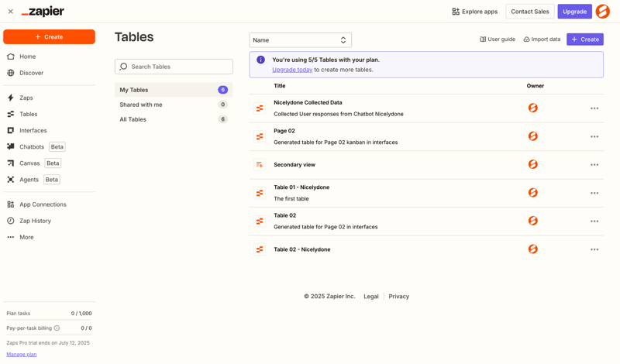Open the Name sort dropdown
This screenshot has height=364, width=620.
point(300,40)
